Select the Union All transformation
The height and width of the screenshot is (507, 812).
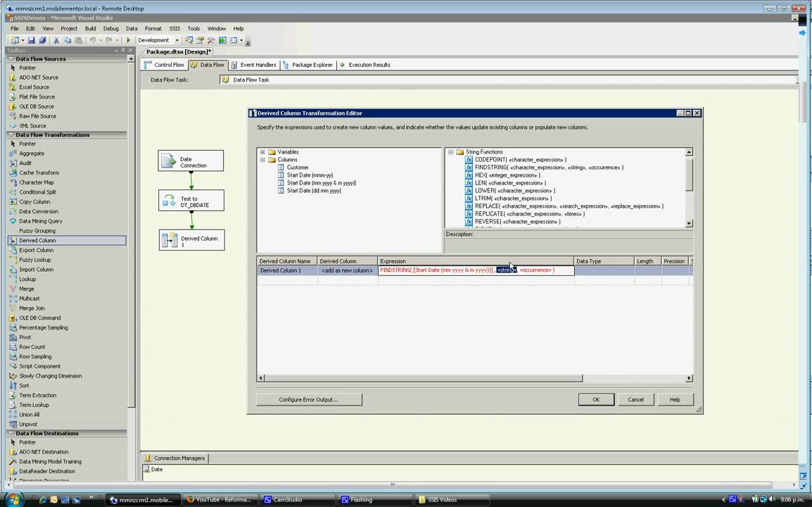(x=29, y=415)
